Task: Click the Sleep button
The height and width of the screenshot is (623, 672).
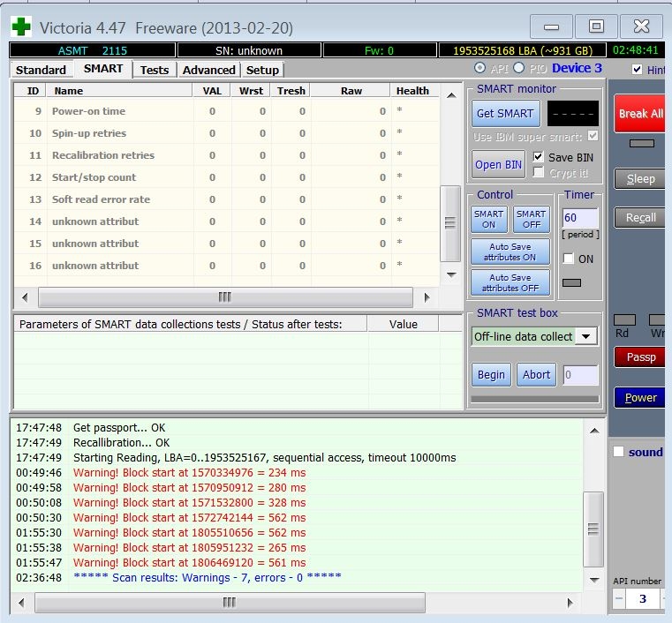Action: tap(640, 179)
